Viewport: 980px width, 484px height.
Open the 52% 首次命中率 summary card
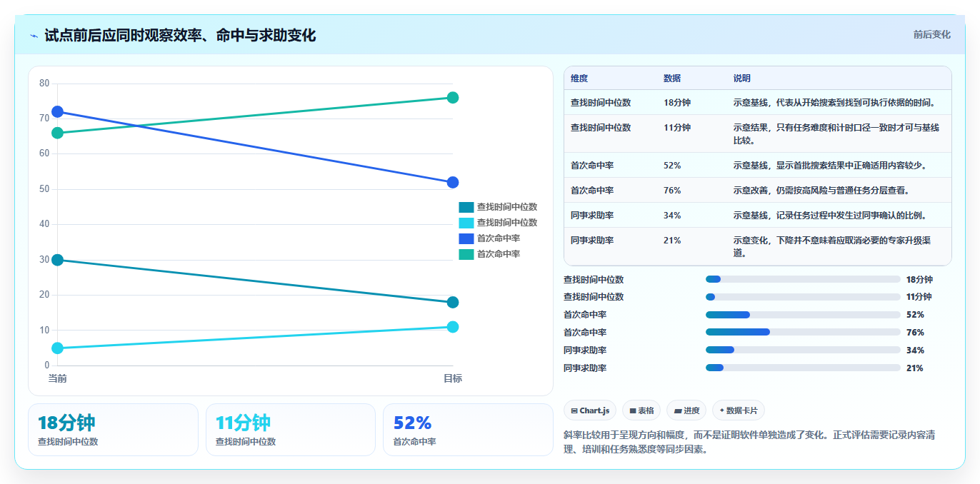coord(468,430)
